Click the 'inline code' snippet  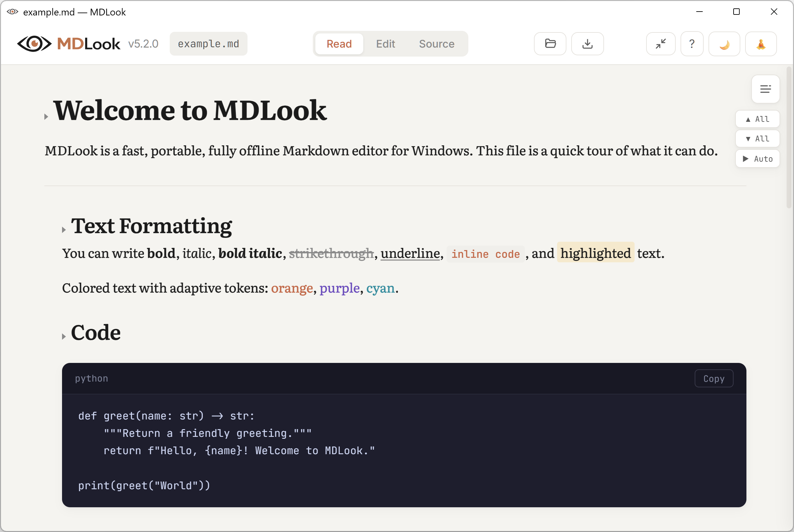[x=485, y=254]
